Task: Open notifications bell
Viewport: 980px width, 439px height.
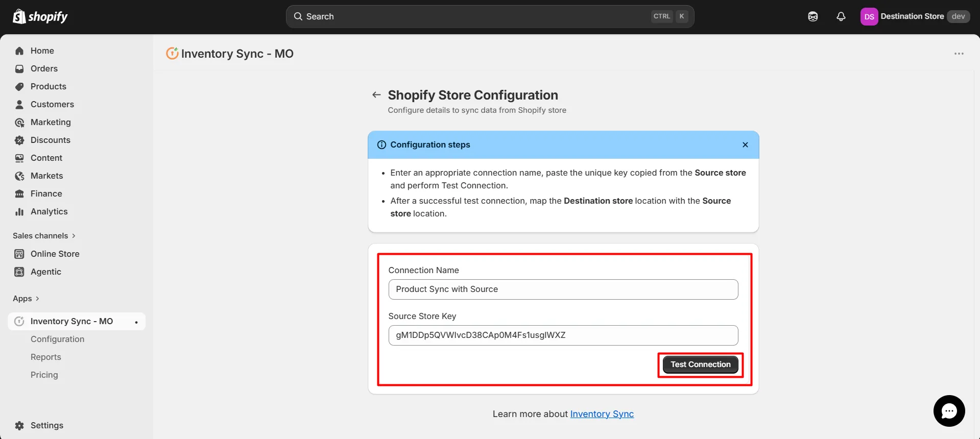Action: pos(841,16)
